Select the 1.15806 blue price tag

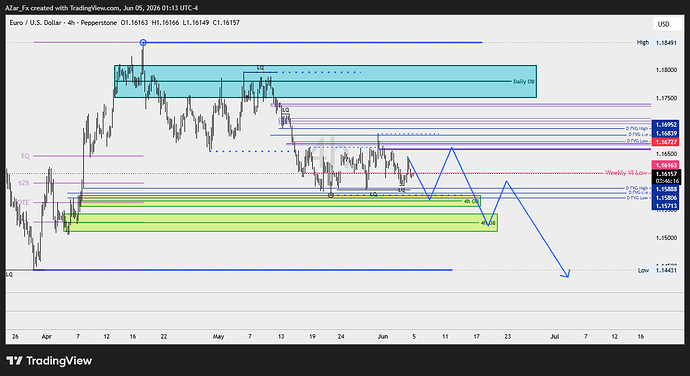(666, 198)
